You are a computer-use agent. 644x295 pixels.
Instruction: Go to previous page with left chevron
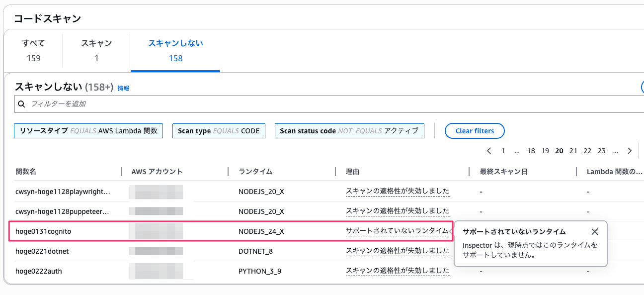tap(489, 151)
